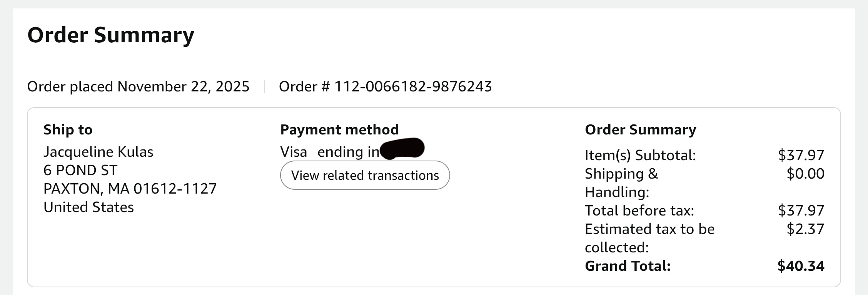Click the blacked-out card number scribble
The height and width of the screenshot is (295, 868).
(x=402, y=148)
